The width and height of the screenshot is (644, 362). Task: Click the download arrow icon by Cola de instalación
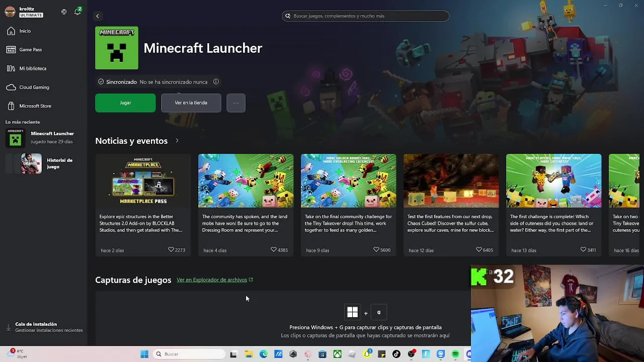tap(9, 328)
